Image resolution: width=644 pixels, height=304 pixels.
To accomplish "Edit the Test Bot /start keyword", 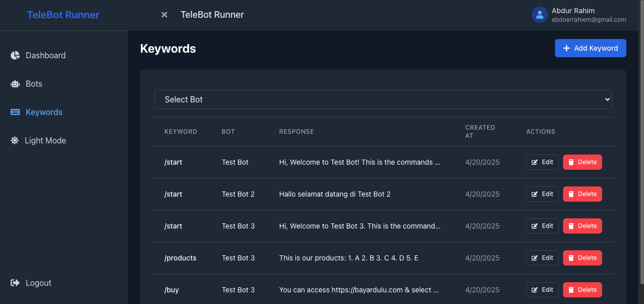I will click(x=542, y=162).
